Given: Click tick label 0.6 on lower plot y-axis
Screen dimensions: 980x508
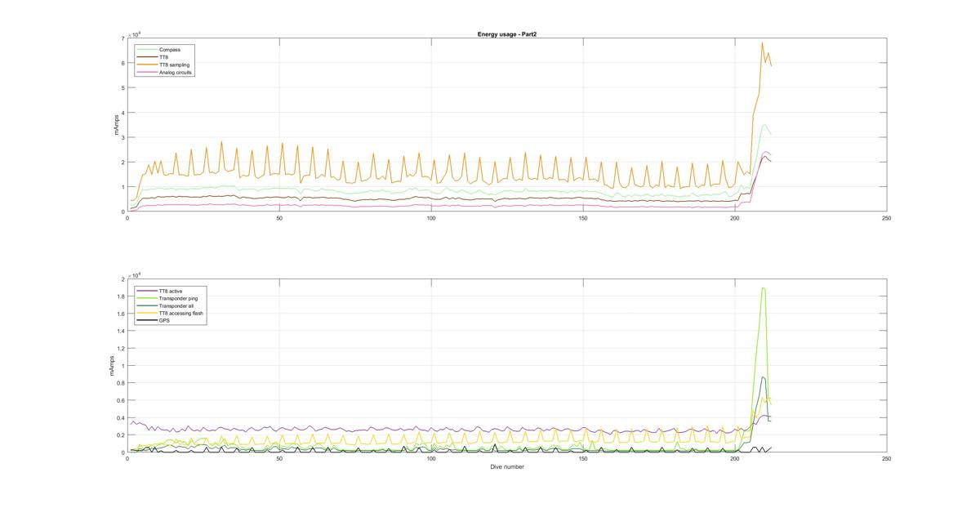Looking at the screenshot, I should click(x=121, y=401).
